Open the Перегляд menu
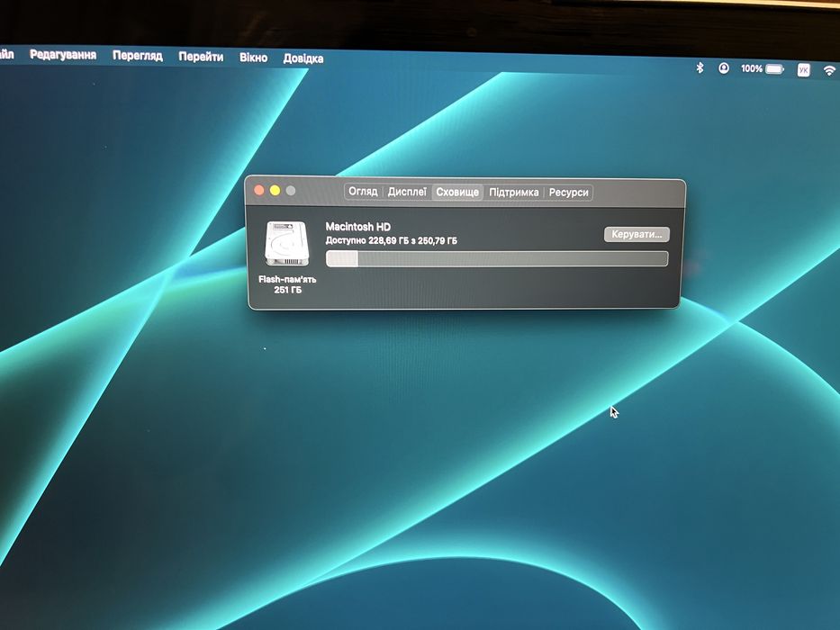840x630 pixels. [137, 56]
